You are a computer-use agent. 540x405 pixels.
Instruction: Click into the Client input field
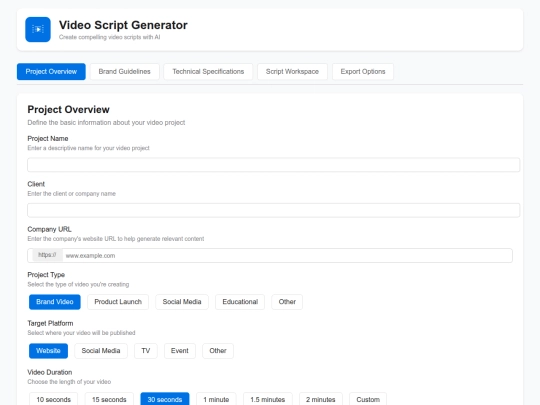point(273,210)
